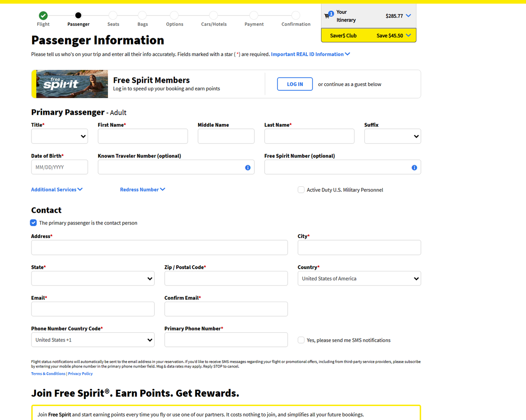Expand Your Itinerary price details
Viewport: 526px width, 420px height.
(x=409, y=16)
